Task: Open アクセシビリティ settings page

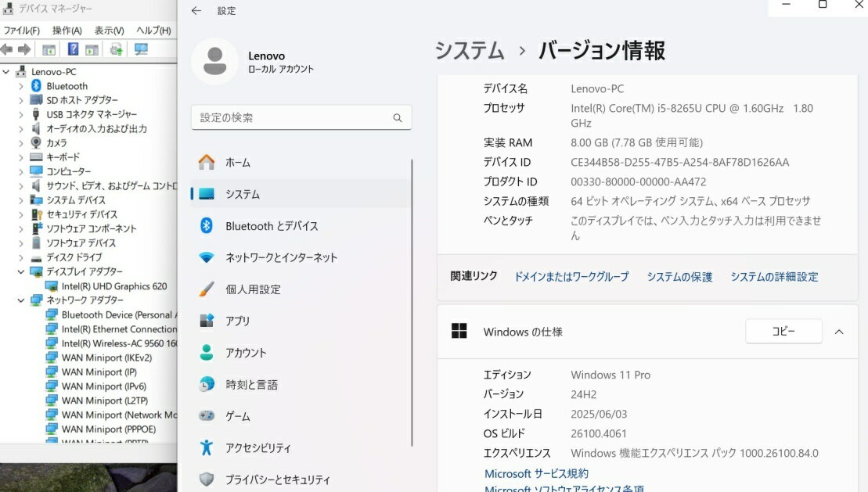Action: point(258,448)
